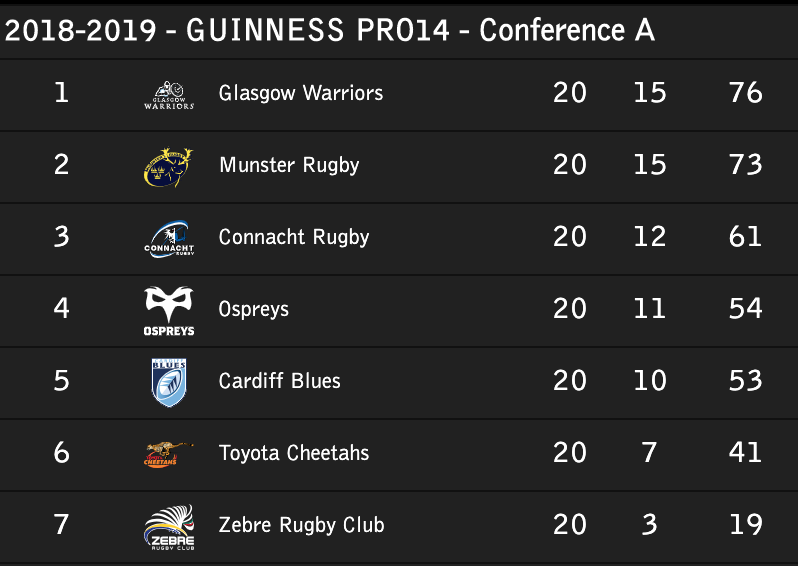Click the Connacht Rugby logo
This screenshot has width=798, height=566.
[168, 238]
